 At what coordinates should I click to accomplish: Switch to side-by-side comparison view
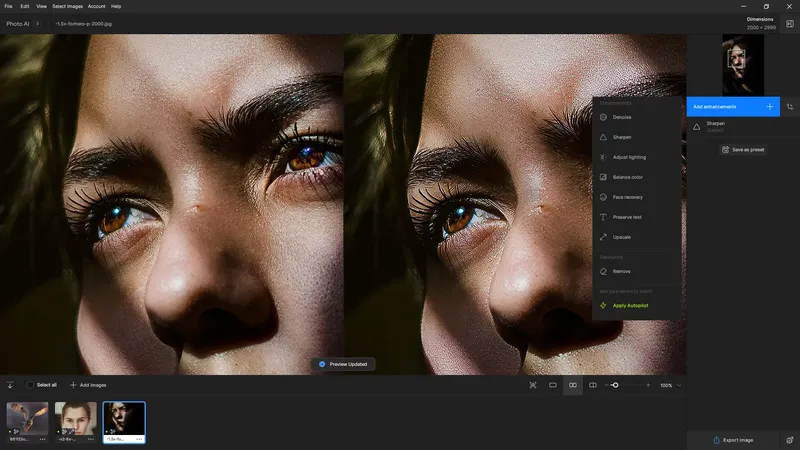(572, 385)
